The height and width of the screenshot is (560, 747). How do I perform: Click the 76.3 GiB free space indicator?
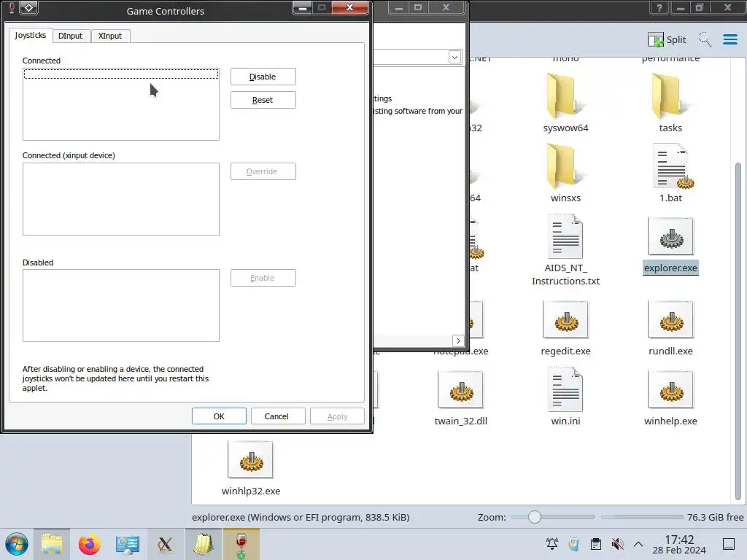715,517
